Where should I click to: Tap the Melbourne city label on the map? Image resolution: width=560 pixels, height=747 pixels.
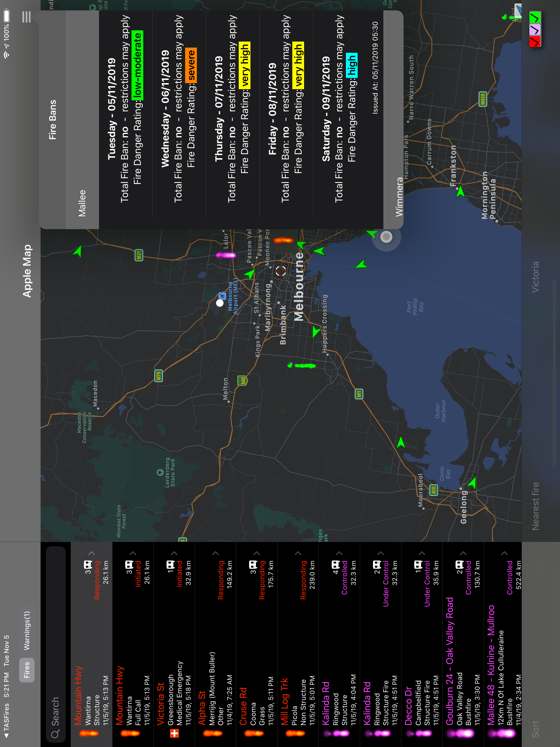point(299,287)
